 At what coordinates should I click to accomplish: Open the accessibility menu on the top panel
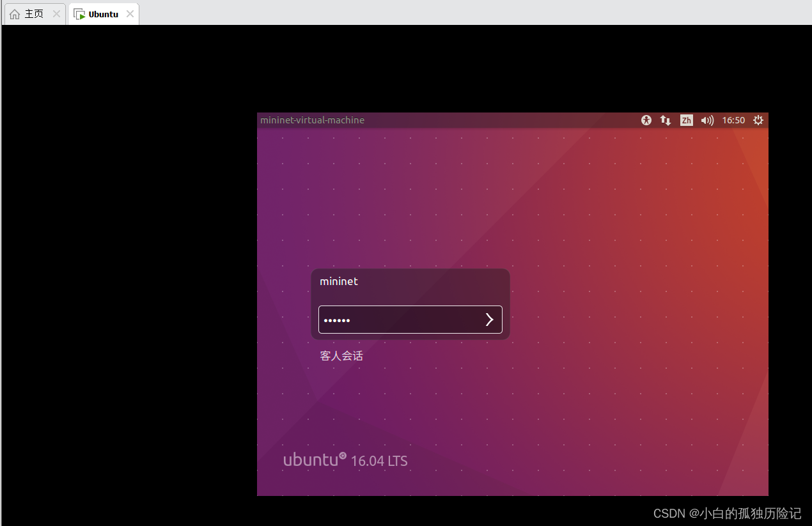click(x=646, y=120)
